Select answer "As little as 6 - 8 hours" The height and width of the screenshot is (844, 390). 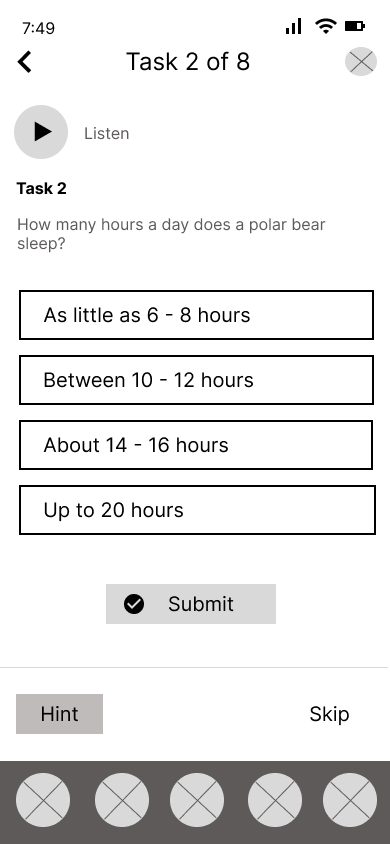pos(196,315)
